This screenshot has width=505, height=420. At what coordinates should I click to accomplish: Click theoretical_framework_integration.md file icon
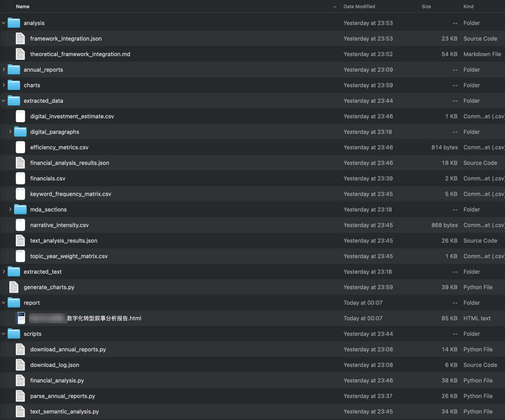click(21, 54)
